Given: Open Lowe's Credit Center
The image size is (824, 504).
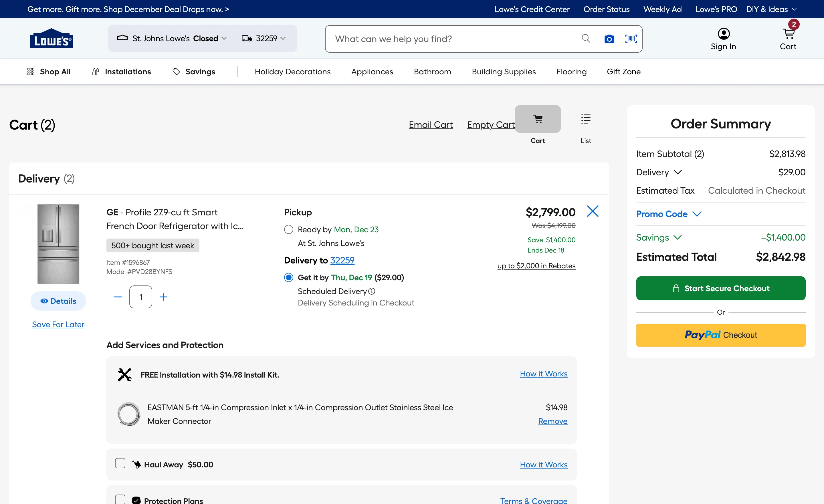Looking at the screenshot, I should (x=532, y=9).
